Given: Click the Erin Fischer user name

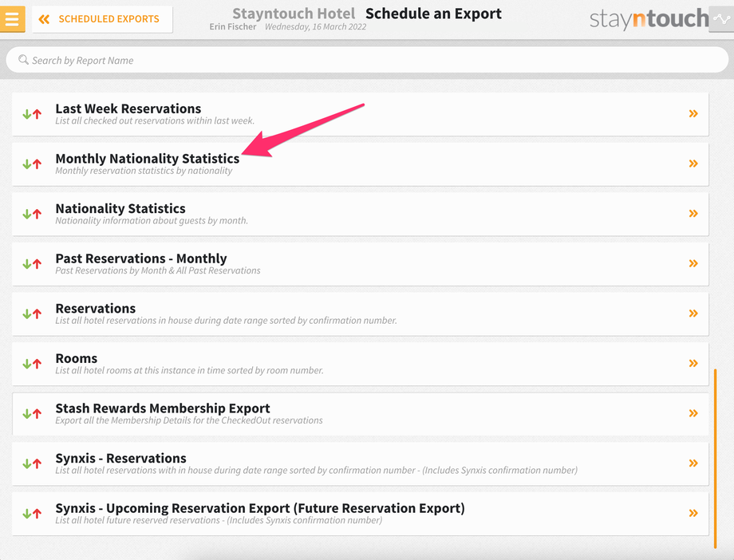Looking at the screenshot, I should [x=233, y=26].
